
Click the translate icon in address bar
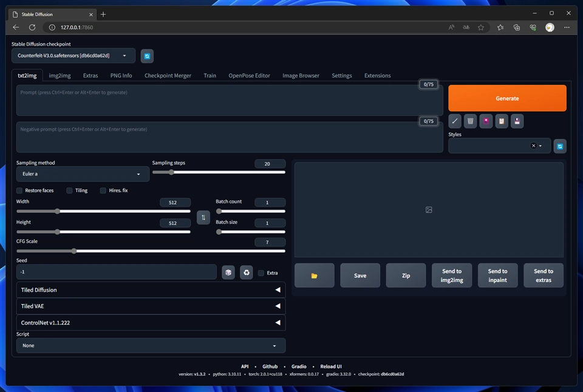tap(466, 27)
